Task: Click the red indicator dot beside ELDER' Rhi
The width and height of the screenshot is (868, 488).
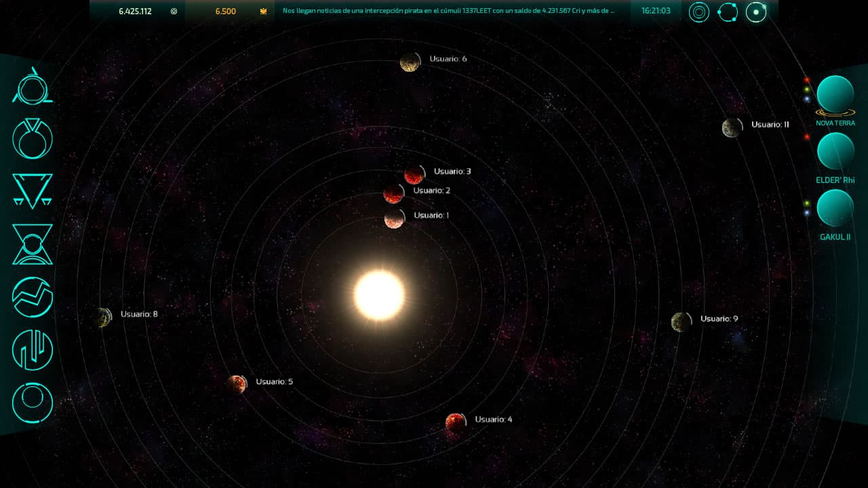Action: tap(807, 137)
